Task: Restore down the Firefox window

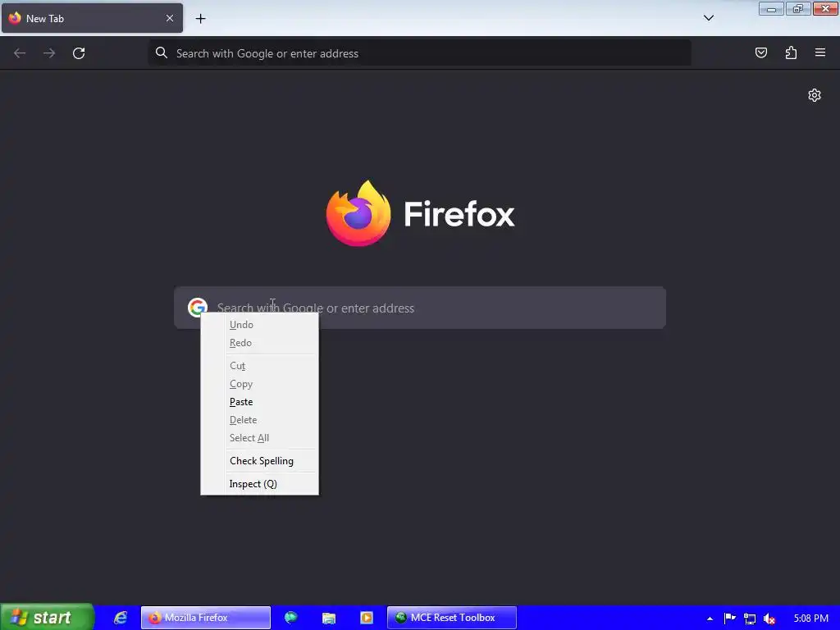Action: point(798,8)
